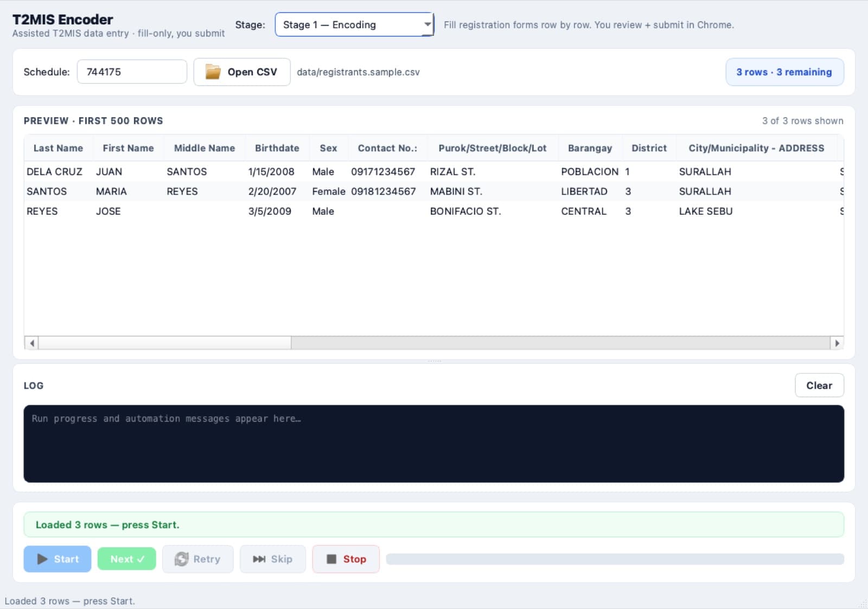Viewport: 868px width, 609px height.
Task: Click the Retry button label
Action: click(207, 559)
